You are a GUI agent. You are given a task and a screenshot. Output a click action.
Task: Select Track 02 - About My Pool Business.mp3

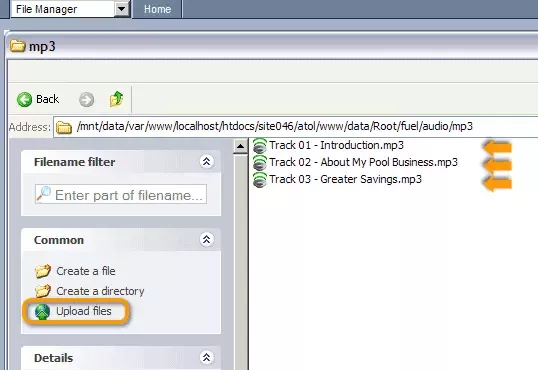[x=363, y=162]
